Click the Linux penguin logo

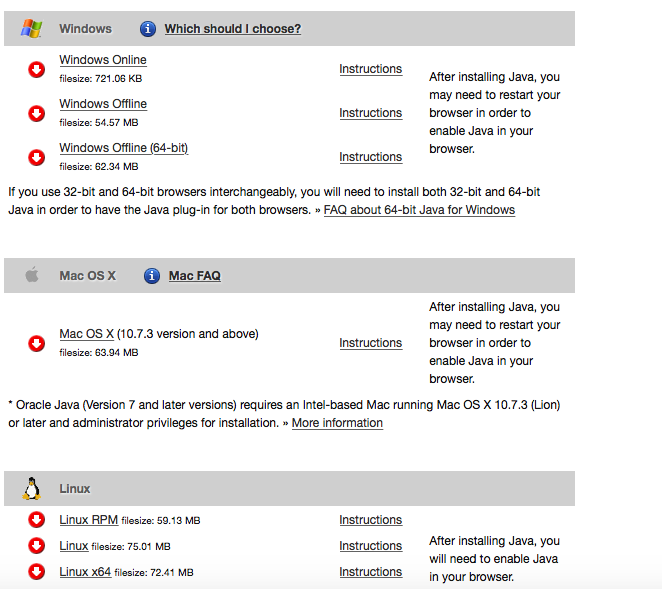tap(32, 488)
